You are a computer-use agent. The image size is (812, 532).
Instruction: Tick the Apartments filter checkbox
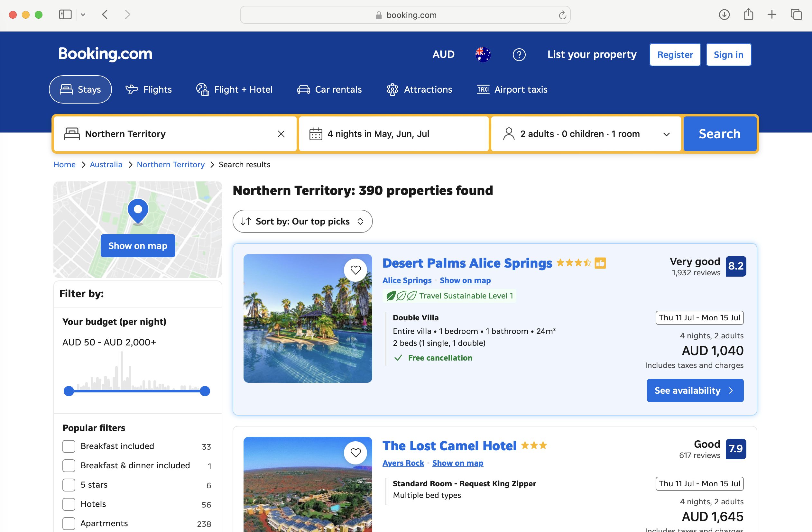(x=69, y=523)
